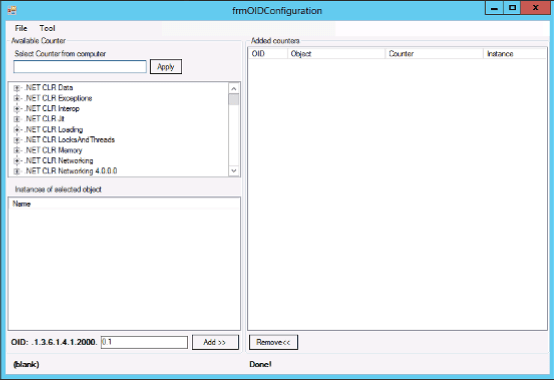Expand the .NET CLR Jit node
The height and width of the screenshot is (380, 554).
click(17, 119)
